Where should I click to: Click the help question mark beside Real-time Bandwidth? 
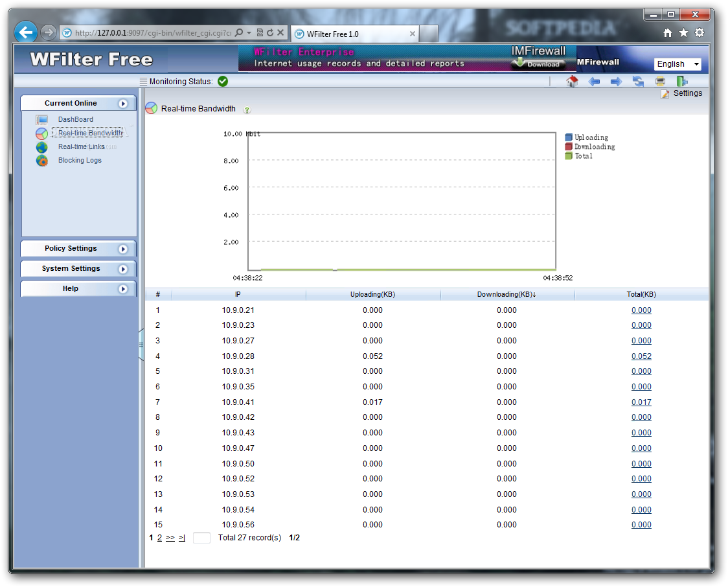(x=247, y=110)
